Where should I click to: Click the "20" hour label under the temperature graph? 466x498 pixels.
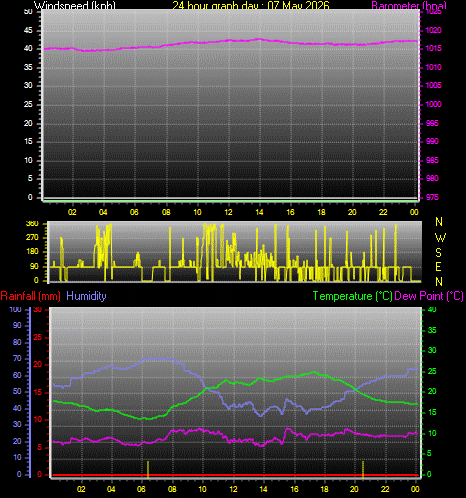click(354, 489)
